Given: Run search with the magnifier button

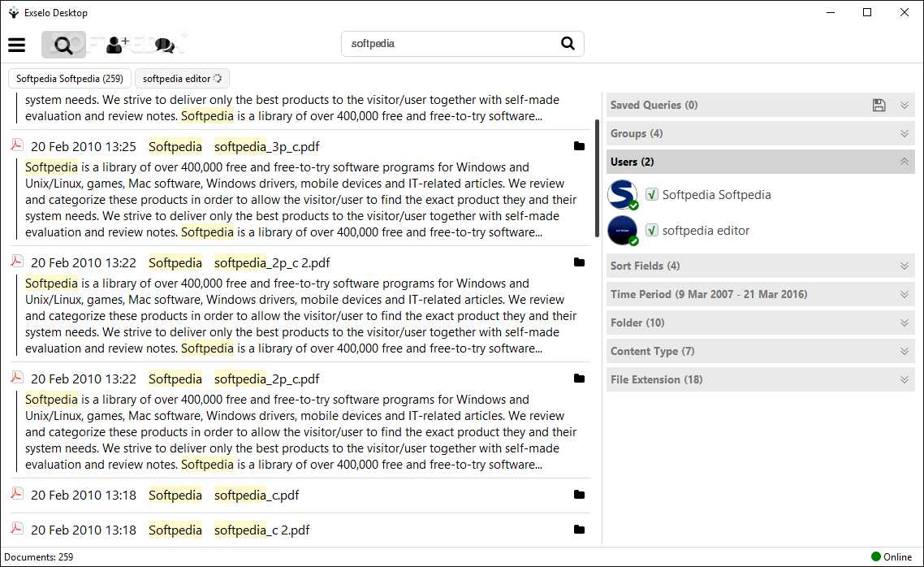Looking at the screenshot, I should point(568,43).
